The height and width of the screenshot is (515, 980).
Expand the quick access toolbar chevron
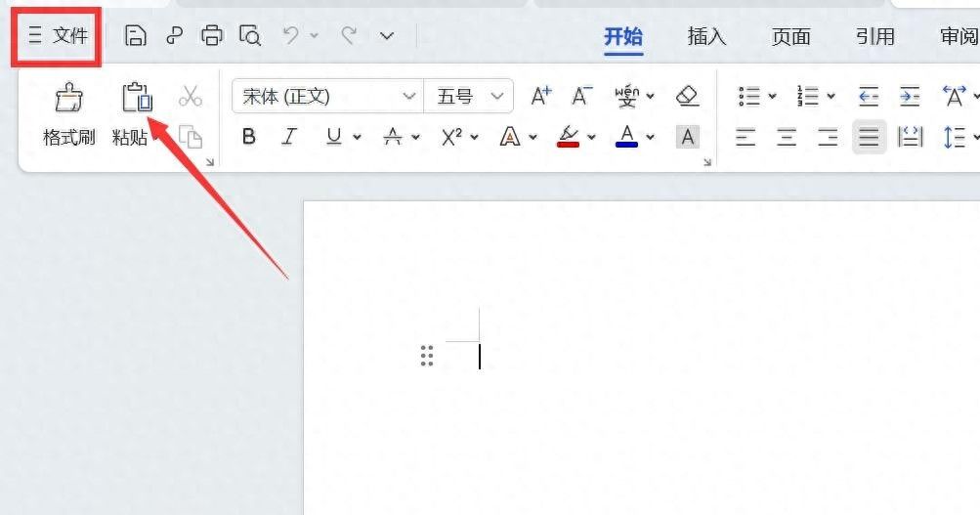tap(387, 36)
